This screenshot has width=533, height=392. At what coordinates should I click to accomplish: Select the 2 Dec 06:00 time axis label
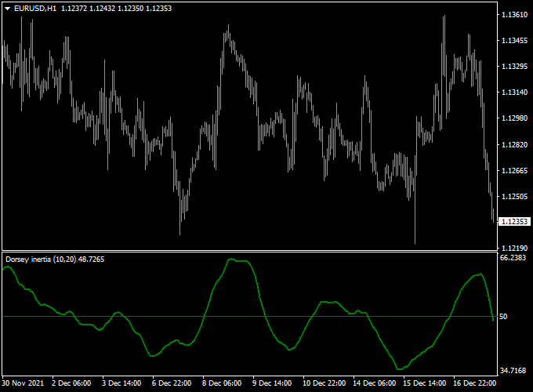[71, 383]
